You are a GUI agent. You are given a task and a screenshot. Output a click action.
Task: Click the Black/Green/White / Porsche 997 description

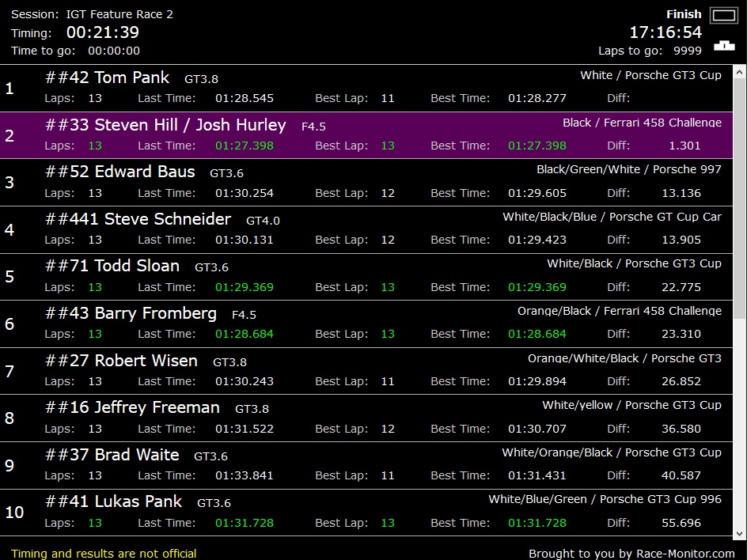click(629, 169)
